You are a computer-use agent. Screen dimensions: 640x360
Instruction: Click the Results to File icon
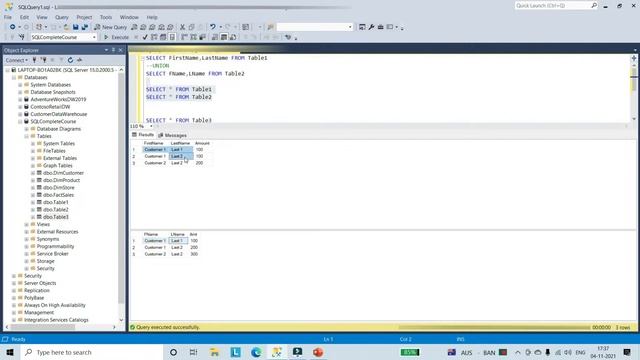(233, 37)
